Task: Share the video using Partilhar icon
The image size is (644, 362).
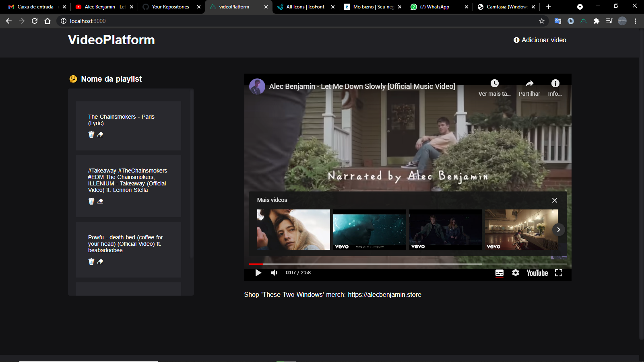Action: pyautogui.click(x=529, y=84)
